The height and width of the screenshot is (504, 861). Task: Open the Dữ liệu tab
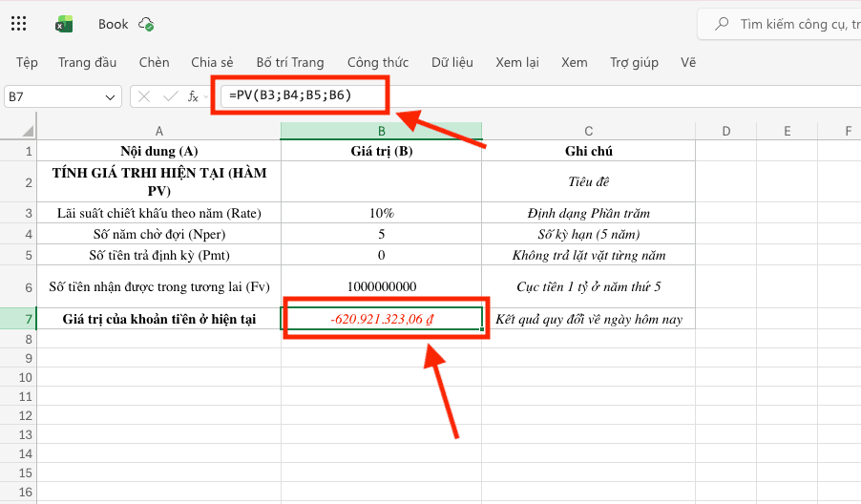click(x=451, y=63)
